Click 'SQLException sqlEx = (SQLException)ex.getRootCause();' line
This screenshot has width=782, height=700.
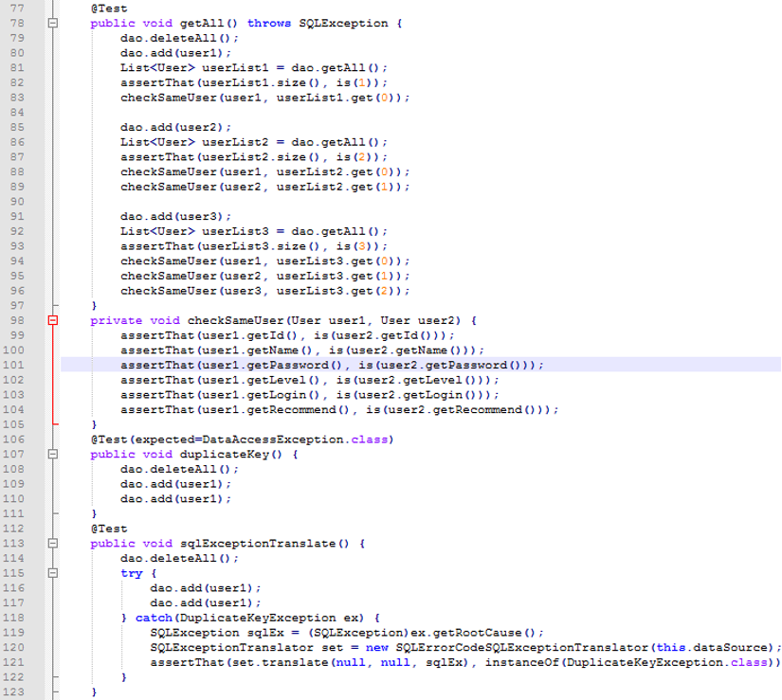347,633
